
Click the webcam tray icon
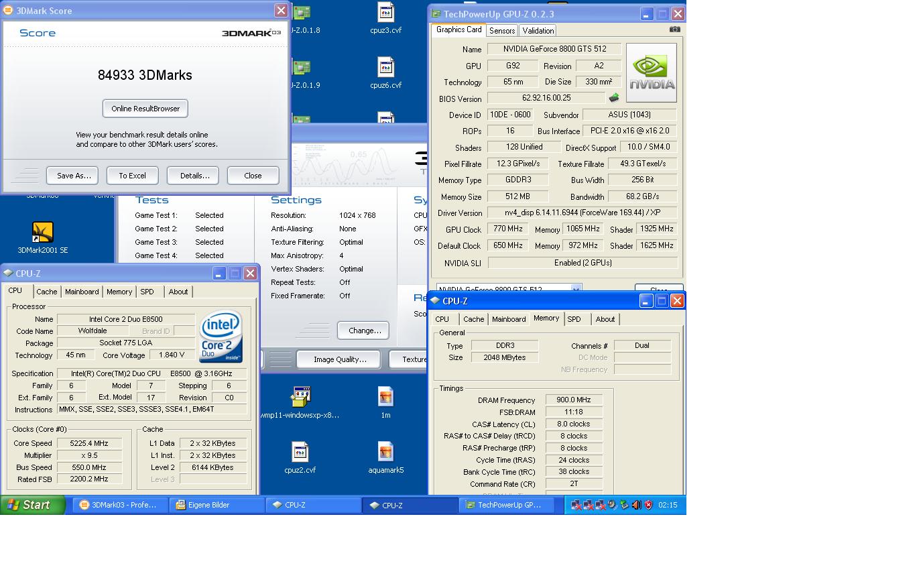coord(612,505)
